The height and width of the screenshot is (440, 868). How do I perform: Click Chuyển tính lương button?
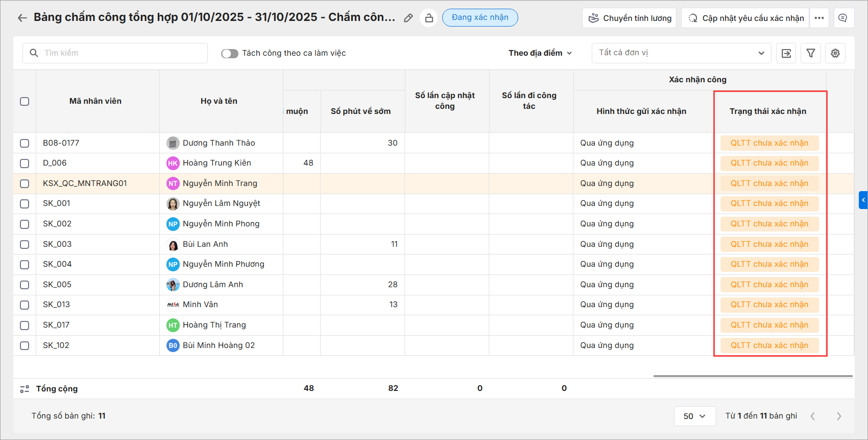click(629, 18)
